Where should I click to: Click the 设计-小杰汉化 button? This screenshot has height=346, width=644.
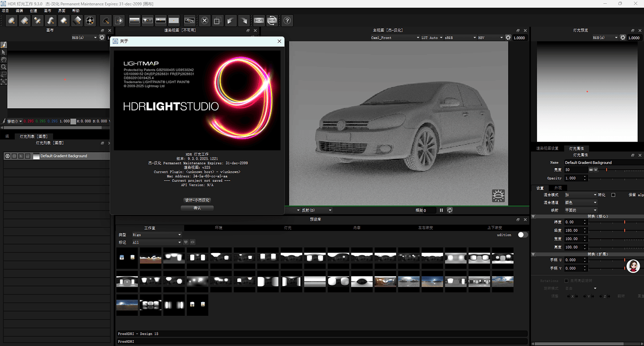197,200
